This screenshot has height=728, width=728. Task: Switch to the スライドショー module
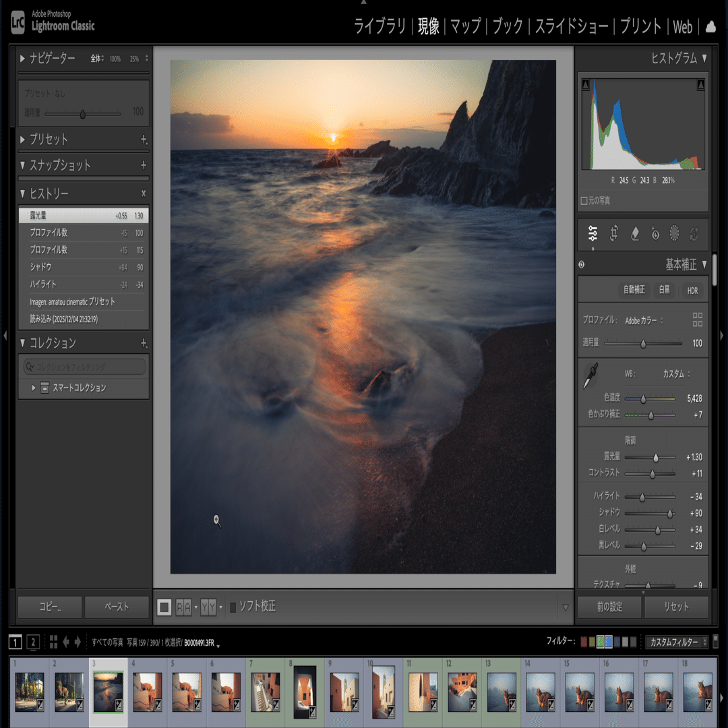point(572,26)
